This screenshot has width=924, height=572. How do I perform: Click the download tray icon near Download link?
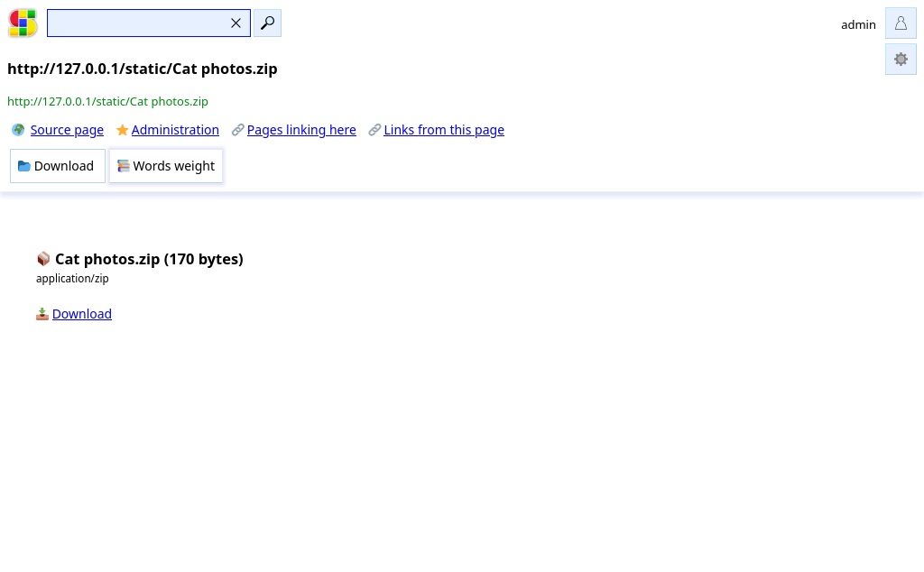tap(42, 314)
